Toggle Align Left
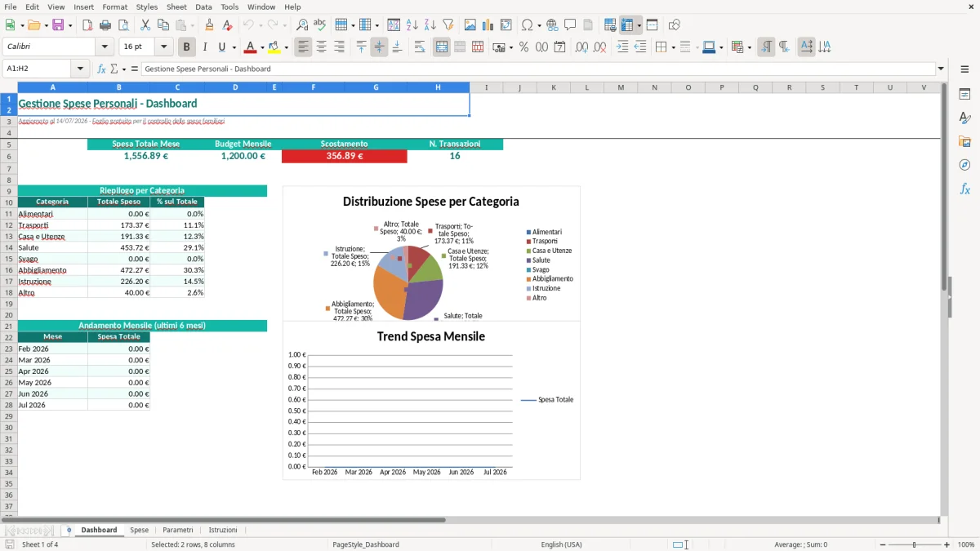The image size is (980, 551). pyautogui.click(x=304, y=47)
